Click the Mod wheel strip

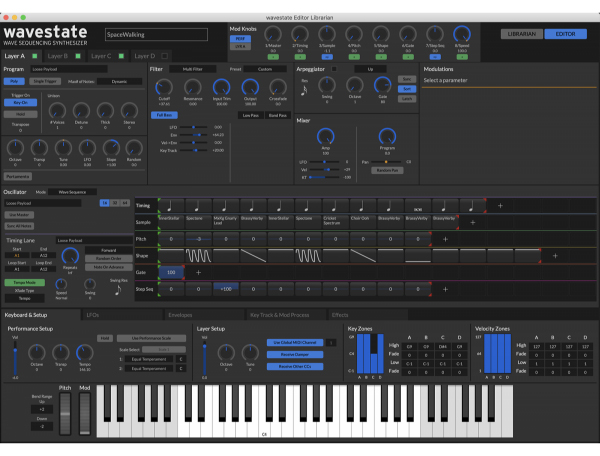point(85,414)
